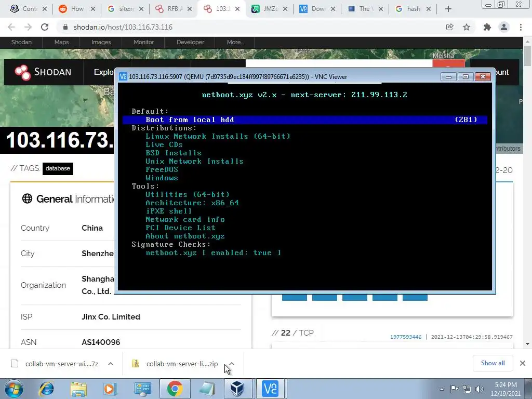Close the downloads bar

point(523,363)
